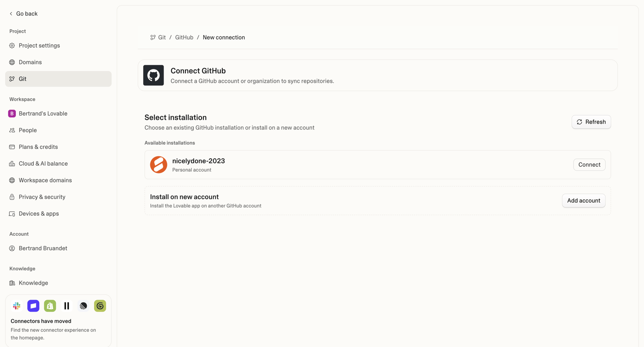Click the refresh arrows icon

coord(579,122)
